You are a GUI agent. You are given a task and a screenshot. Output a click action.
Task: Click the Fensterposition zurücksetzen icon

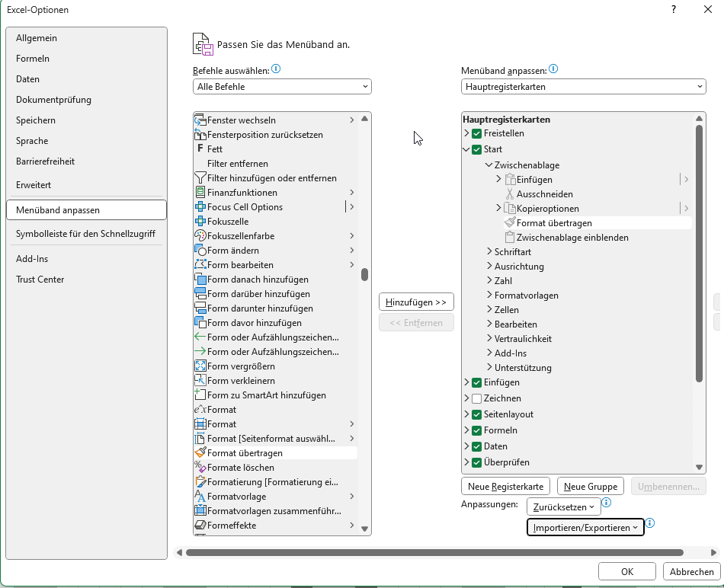(x=200, y=135)
